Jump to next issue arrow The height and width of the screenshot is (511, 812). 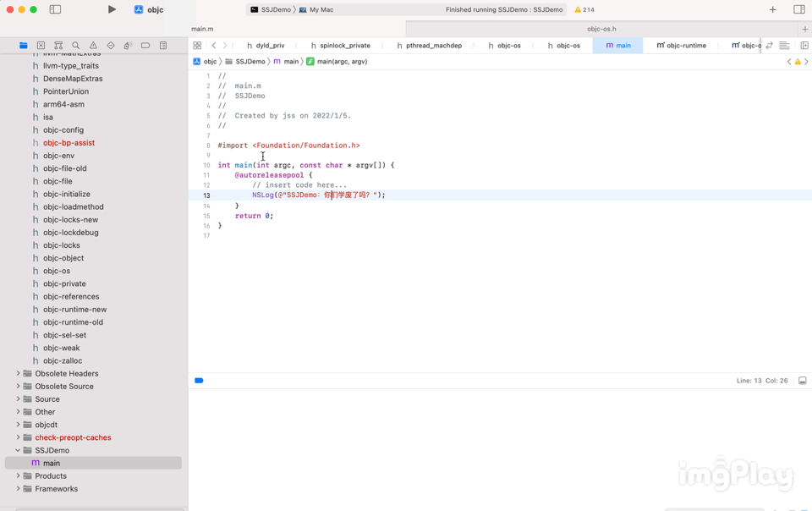tap(806, 62)
